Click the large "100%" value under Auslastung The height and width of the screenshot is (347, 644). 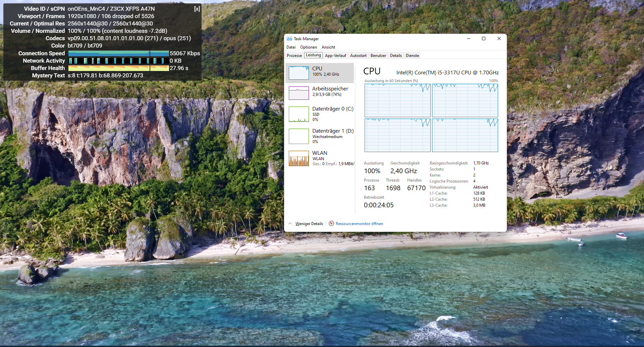372,171
